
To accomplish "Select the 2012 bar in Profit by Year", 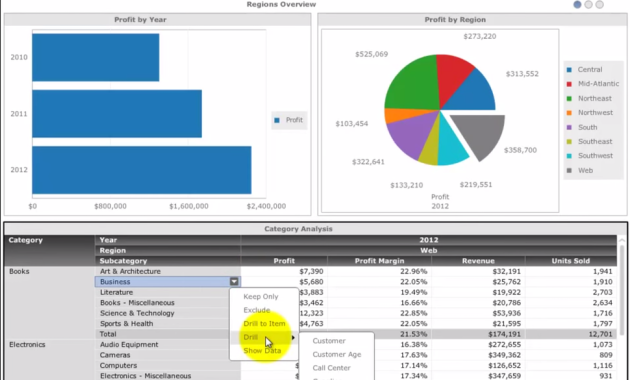I will pyautogui.click(x=142, y=170).
